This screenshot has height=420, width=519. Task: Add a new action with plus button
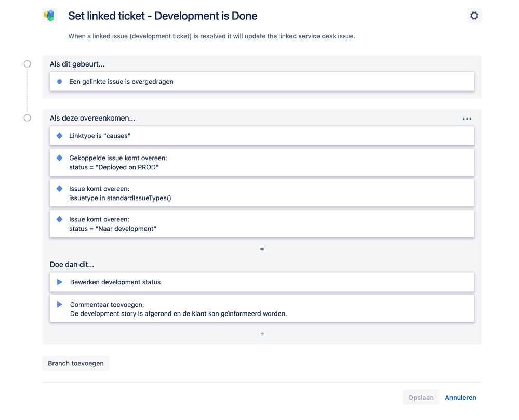coord(262,334)
